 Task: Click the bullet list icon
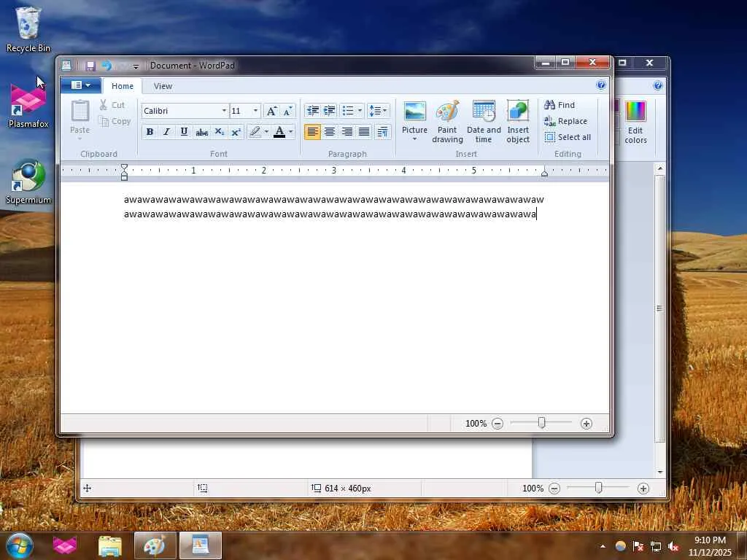348,111
